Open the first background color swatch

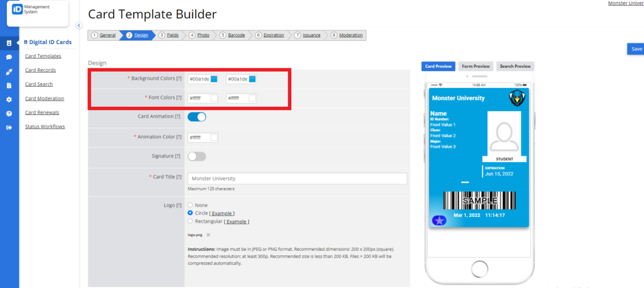[x=214, y=79]
